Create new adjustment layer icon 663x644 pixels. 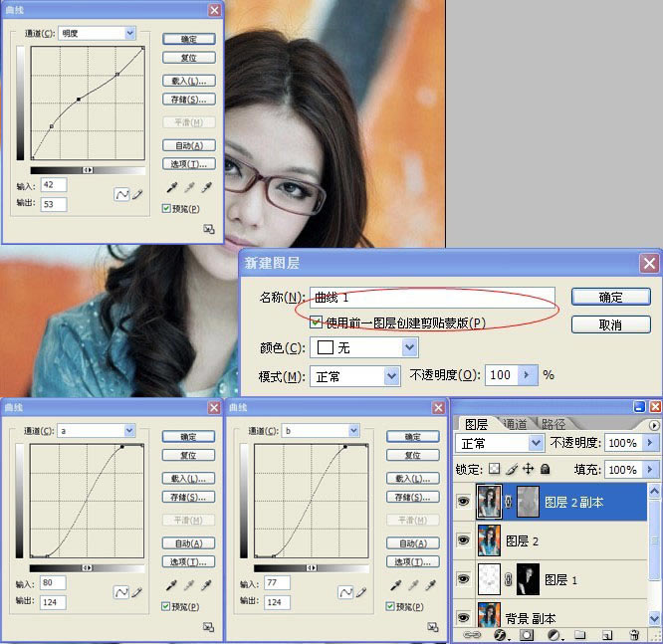click(553, 635)
